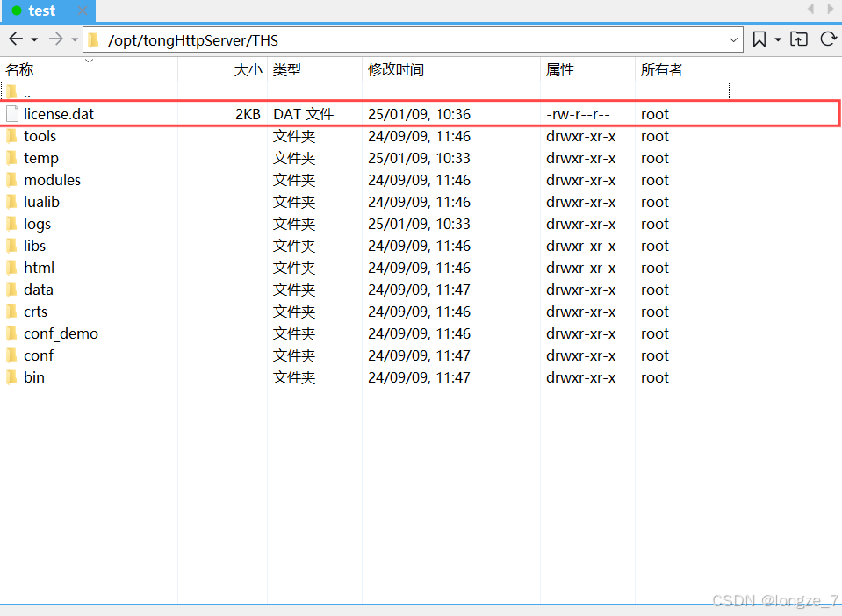
Task: Click the folder name libs
Action: (x=34, y=246)
